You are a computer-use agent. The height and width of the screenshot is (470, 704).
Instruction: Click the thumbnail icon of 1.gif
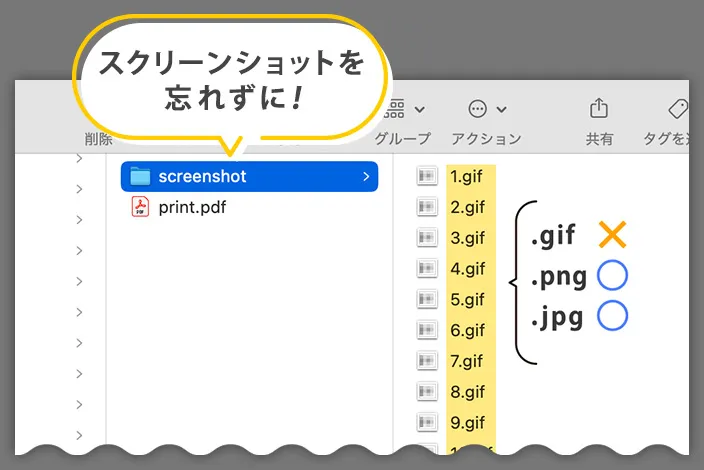pyautogui.click(x=427, y=176)
